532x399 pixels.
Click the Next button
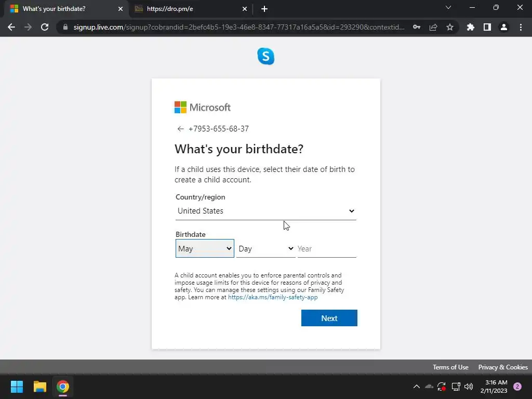pos(329,318)
